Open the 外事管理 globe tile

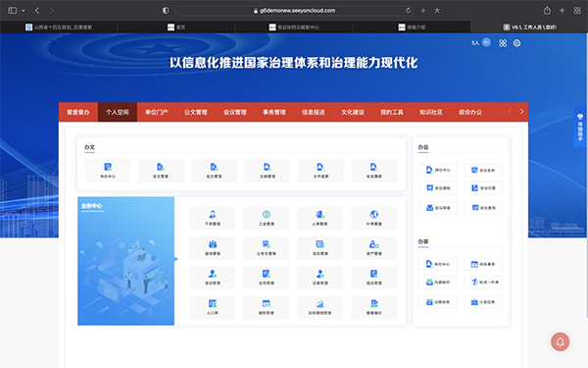pyautogui.click(x=374, y=218)
